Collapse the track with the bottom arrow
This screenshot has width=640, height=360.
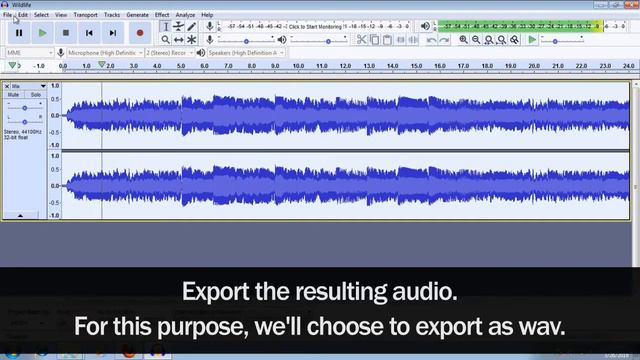(20, 216)
